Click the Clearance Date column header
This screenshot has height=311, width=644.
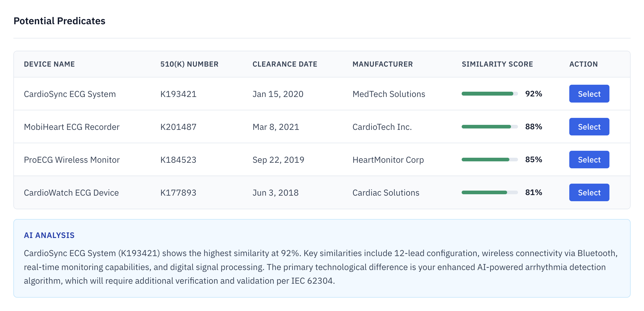(285, 64)
